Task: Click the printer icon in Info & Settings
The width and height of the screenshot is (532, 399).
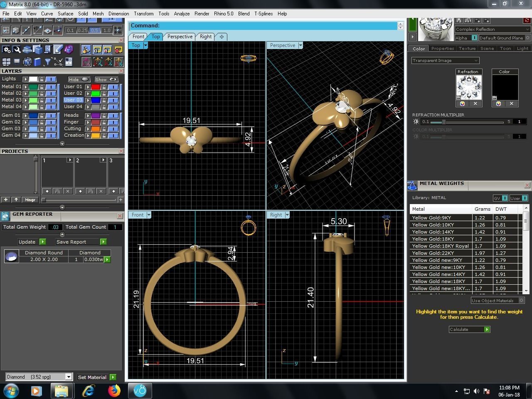Action: pos(27,50)
